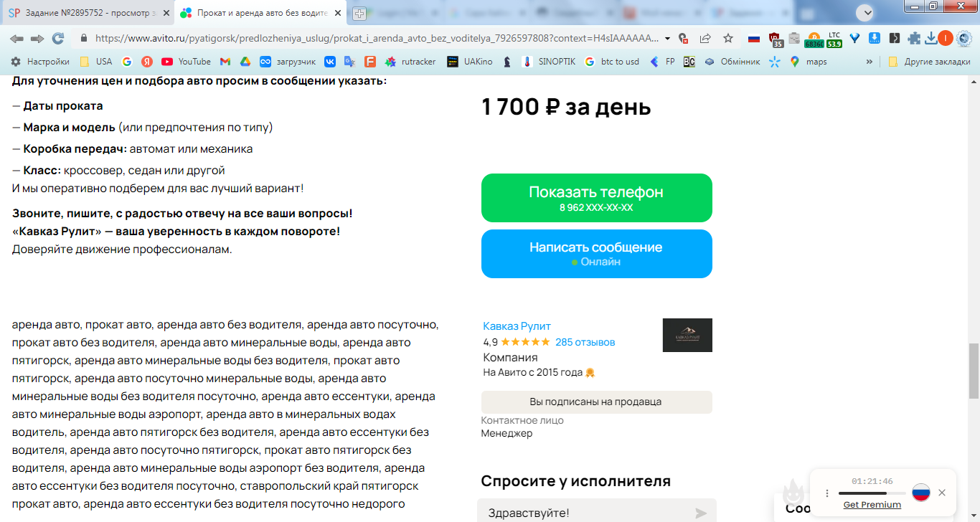Screen dimensions: 980x522
Task: Open the Другие закладки folder
Action: click(x=929, y=62)
